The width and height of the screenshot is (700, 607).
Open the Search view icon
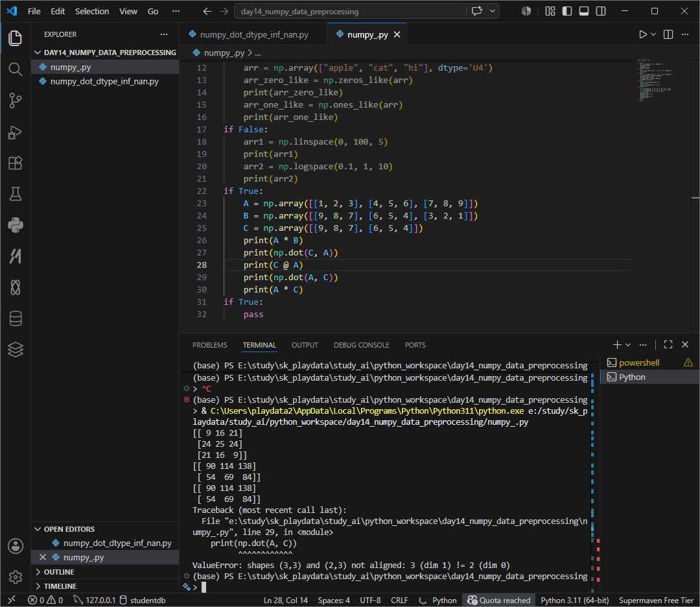pos(15,69)
